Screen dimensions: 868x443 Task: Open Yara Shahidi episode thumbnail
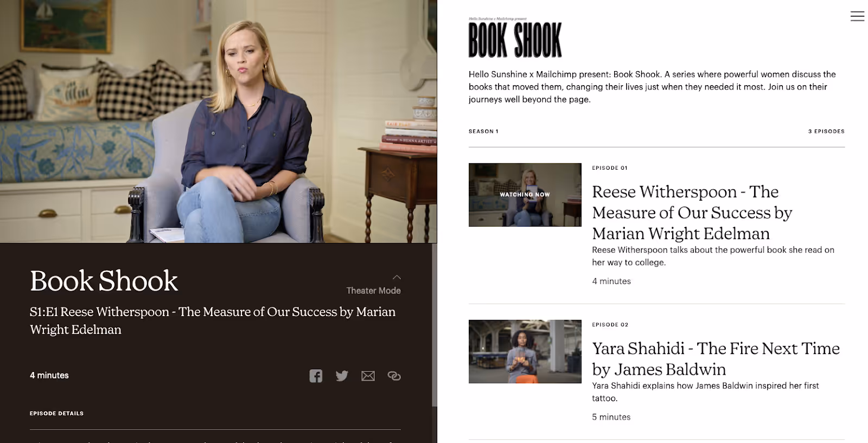[525, 351]
